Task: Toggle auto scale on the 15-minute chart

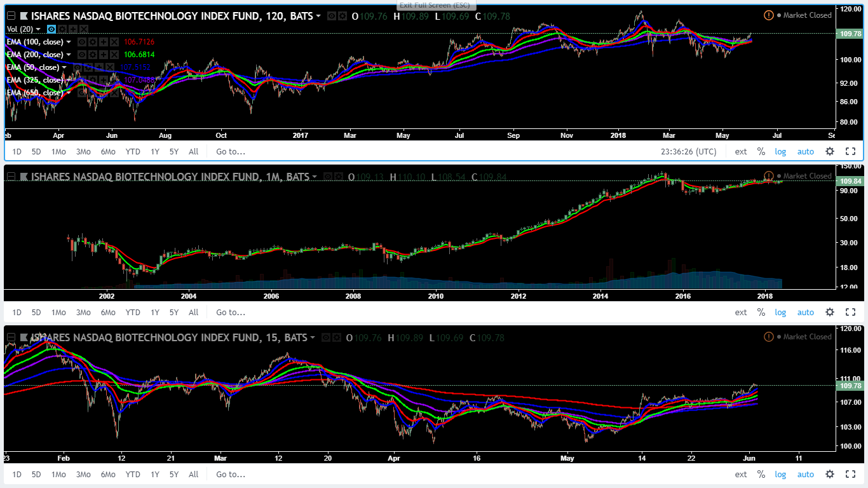Action: tap(806, 475)
